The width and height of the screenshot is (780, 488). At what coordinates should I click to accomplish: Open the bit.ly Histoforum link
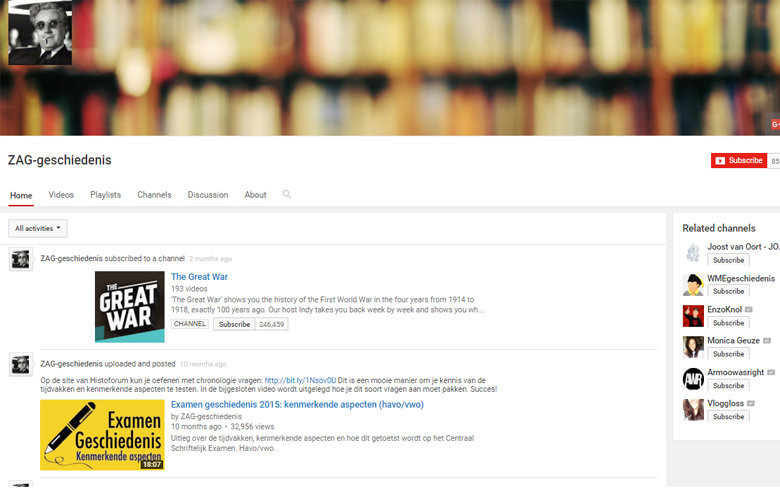point(300,381)
